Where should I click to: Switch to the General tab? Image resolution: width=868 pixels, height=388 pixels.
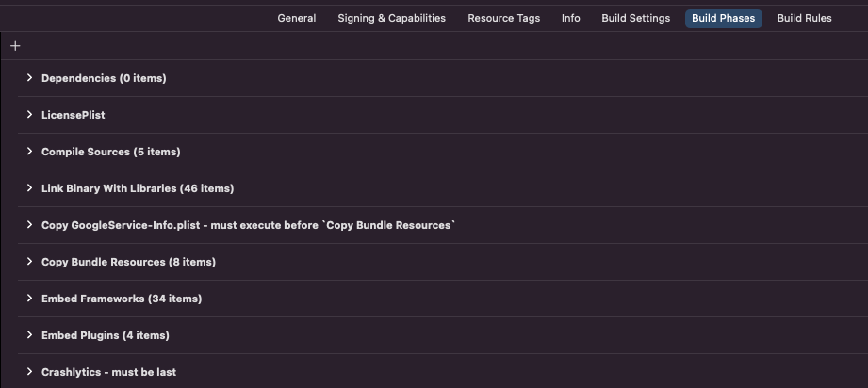coord(297,18)
